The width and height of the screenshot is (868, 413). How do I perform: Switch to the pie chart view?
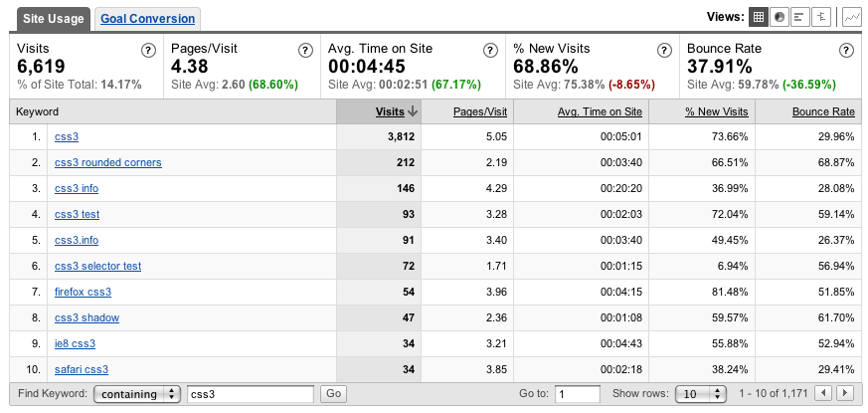point(780,17)
